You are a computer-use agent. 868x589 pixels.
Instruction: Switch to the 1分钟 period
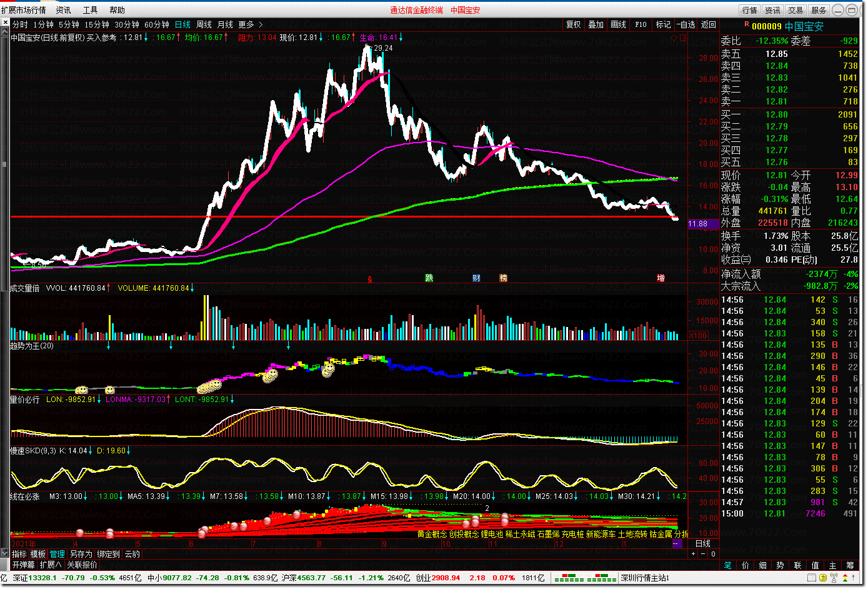[x=44, y=24]
